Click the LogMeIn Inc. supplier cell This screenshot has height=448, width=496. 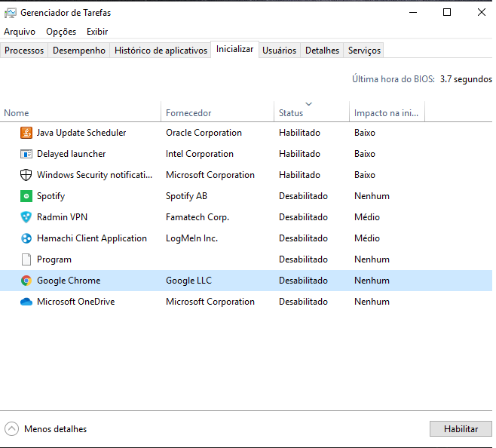191,238
